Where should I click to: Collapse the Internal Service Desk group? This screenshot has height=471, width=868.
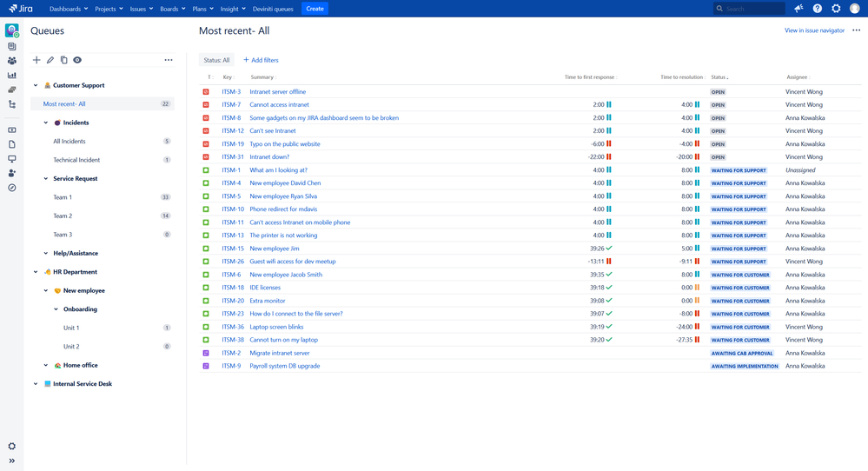click(x=36, y=384)
